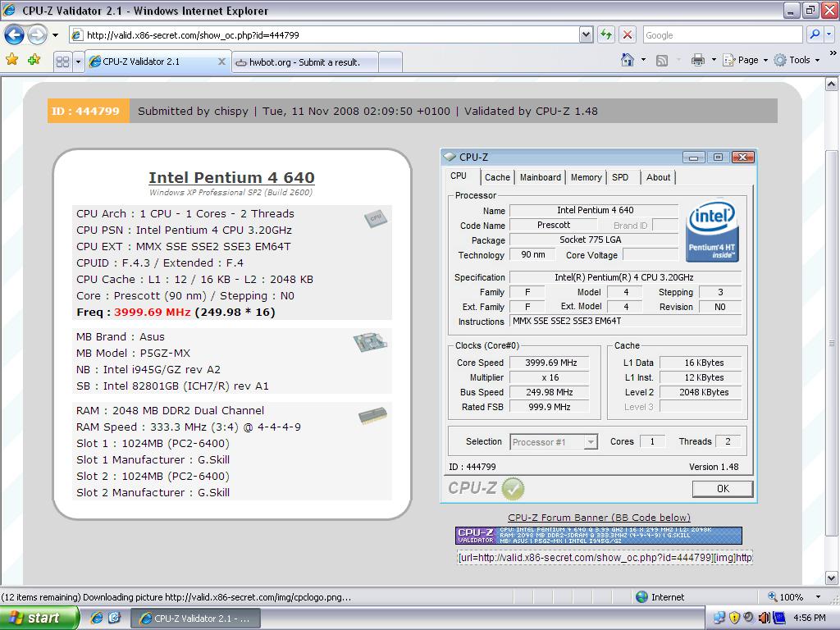Click the vertical page scrollbar thumb
The image size is (840, 630).
pos(831,343)
